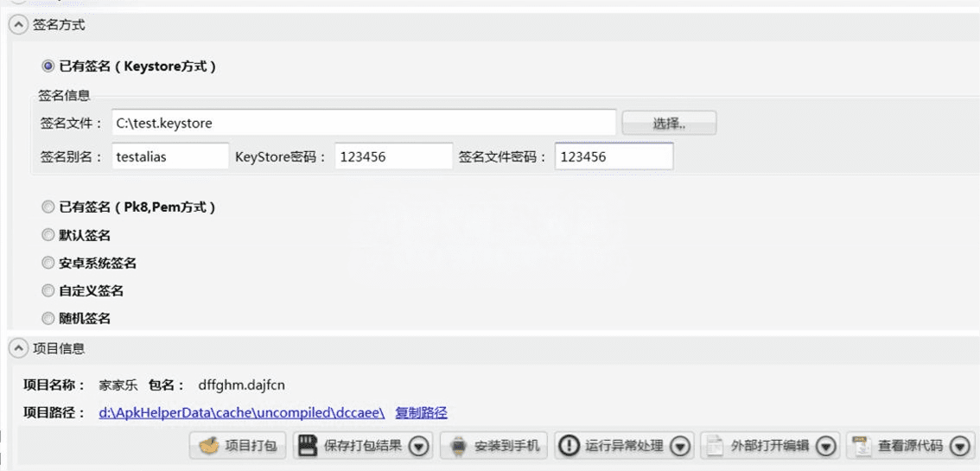
Task: Open dropdown arrow beside 保存打包结果
Action: click(418, 446)
